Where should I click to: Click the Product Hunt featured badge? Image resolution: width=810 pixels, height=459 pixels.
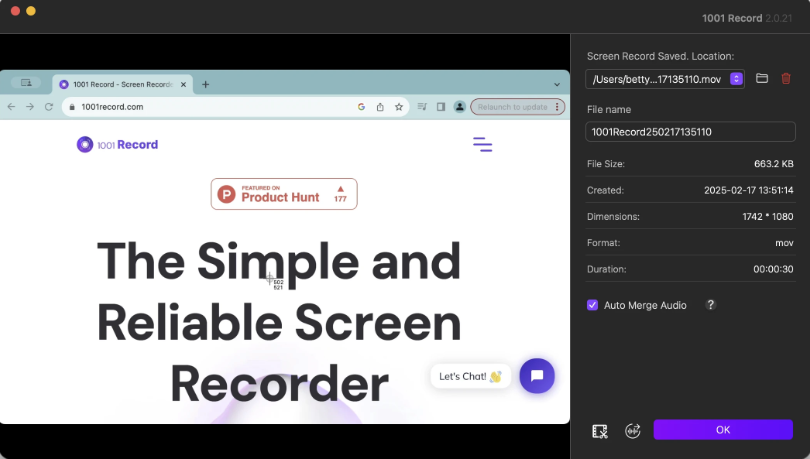pyautogui.click(x=284, y=194)
